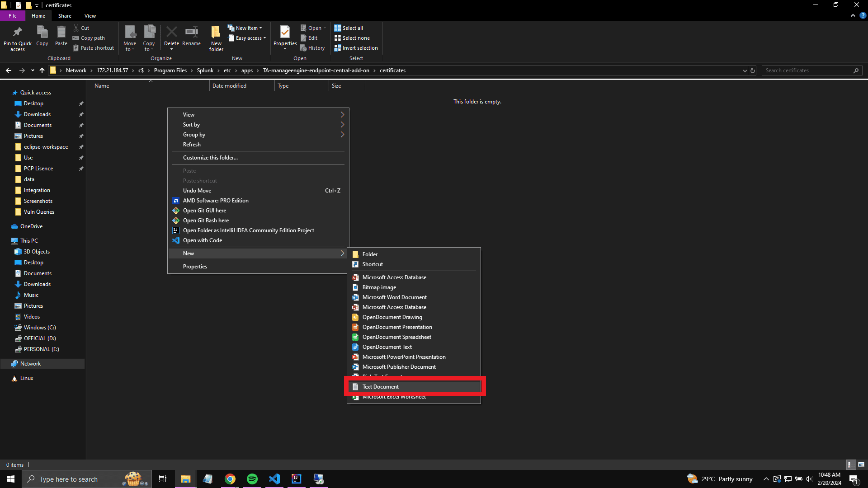Switch to the Share ribbon tab
868x488 pixels.
65,15
